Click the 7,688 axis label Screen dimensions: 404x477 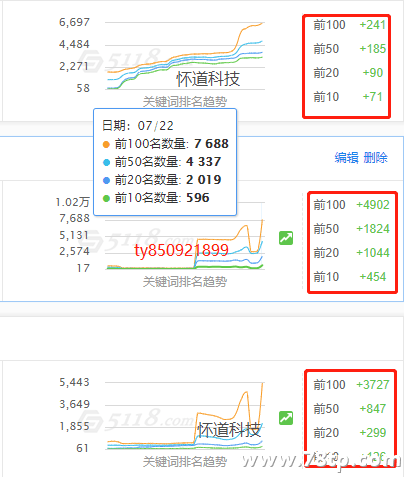pyautogui.click(x=75, y=218)
